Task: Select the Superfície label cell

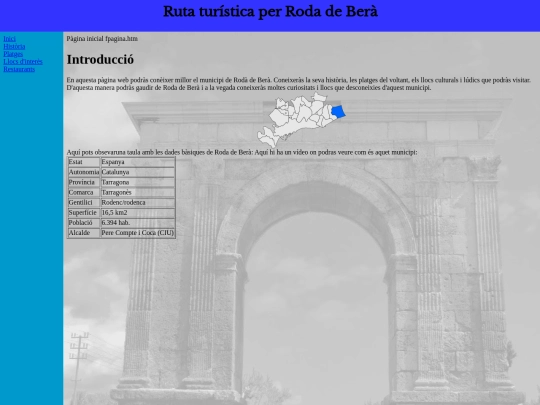Action: tap(84, 212)
